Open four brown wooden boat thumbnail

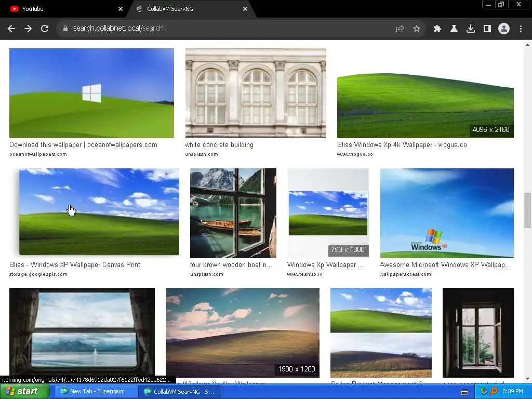tap(233, 213)
